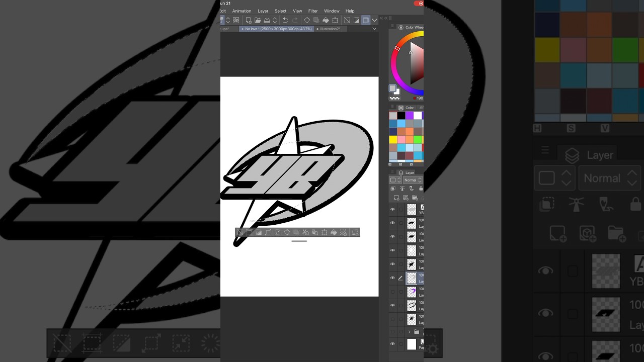Screen dimensions: 644x362
Task: Click stepper arrows left of CLIP STUDIO icon
Action: pos(228,20)
